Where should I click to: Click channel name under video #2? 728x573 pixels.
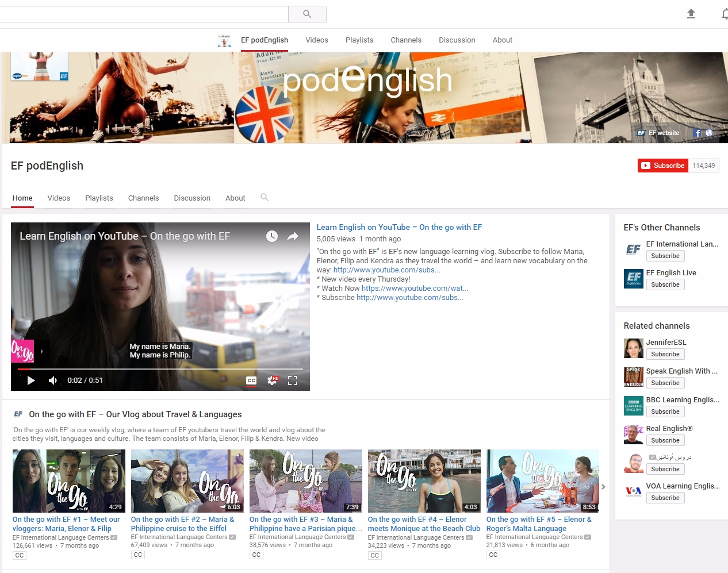click(179, 537)
